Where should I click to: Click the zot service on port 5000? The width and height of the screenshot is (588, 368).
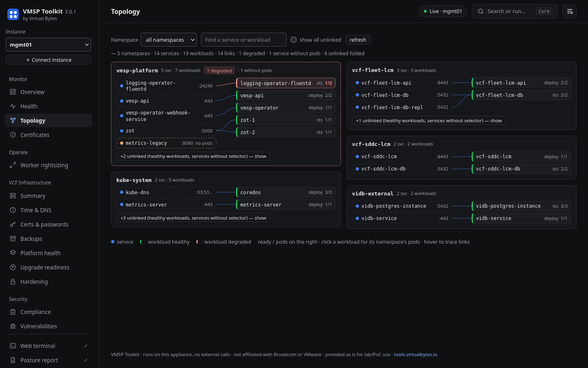(x=166, y=131)
